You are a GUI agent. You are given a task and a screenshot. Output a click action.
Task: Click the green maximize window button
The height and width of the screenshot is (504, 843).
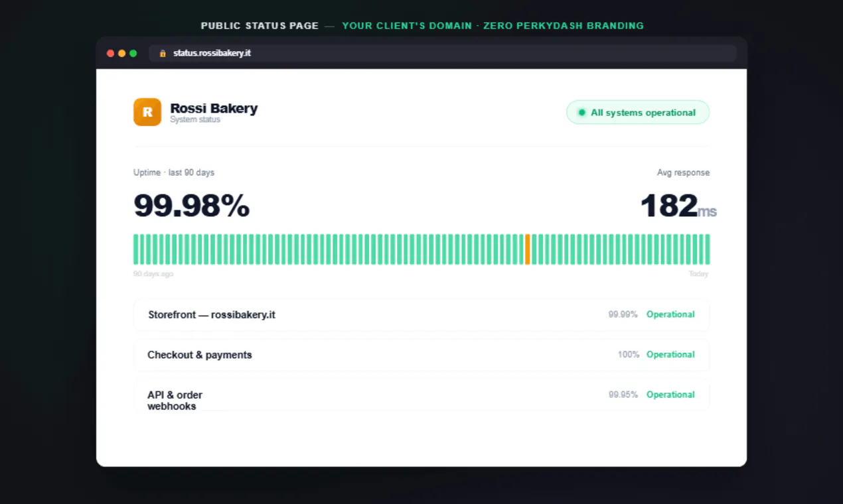(133, 53)
